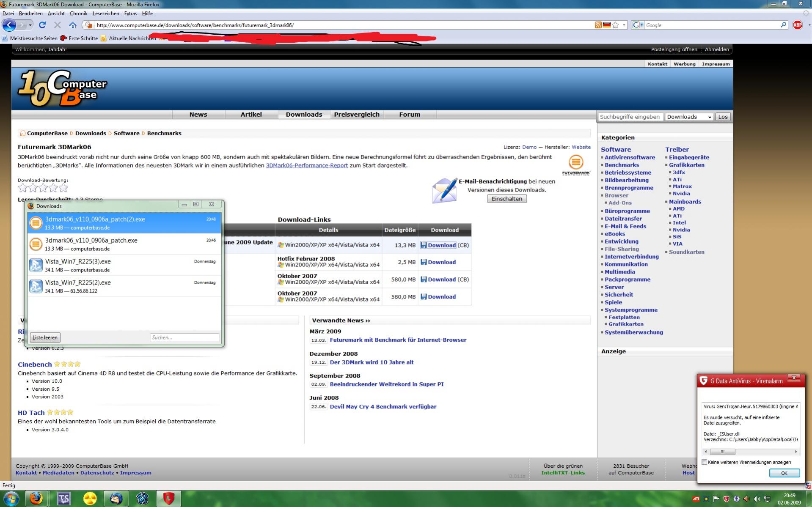The width and height of the screenshot is (812, 507).
Task: Go to the Firefox home page icon
Action: click(73, 25)
